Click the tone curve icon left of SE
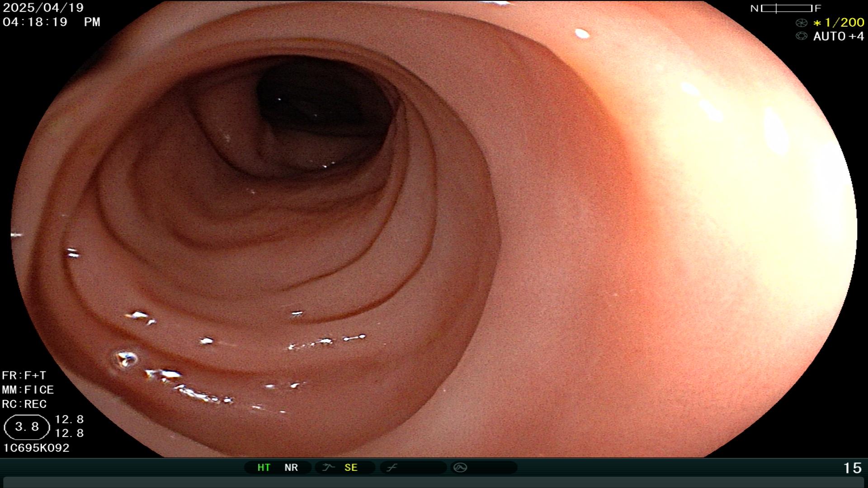This screenshot has height=488, width=868. coord(328,467)
